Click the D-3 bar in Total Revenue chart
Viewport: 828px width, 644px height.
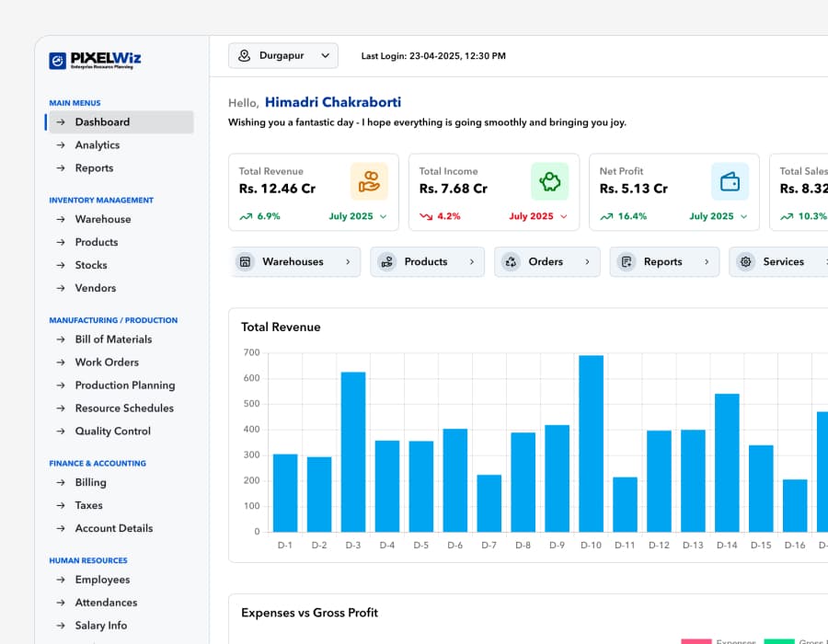pos(353,452)
